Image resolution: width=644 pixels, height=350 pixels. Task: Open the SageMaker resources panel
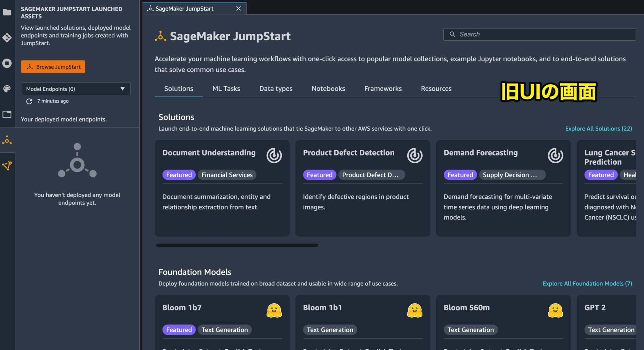7,166
